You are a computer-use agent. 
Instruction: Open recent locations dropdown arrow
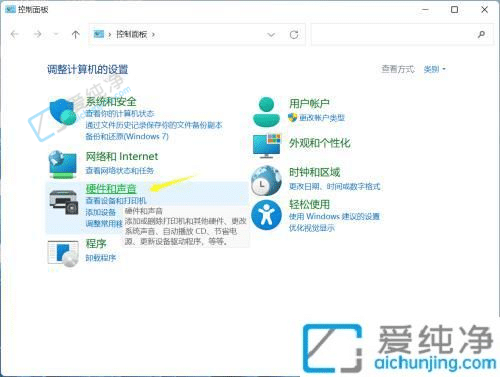tap(56, 34)
